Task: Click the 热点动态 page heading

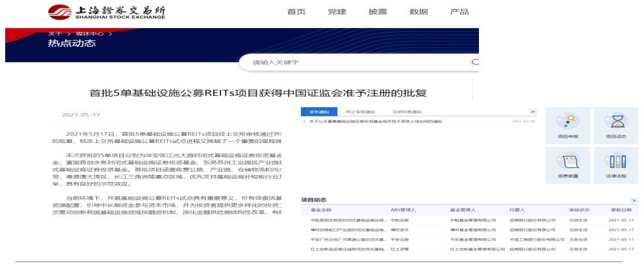Action: pyautogui.click(x=72, y=43)
